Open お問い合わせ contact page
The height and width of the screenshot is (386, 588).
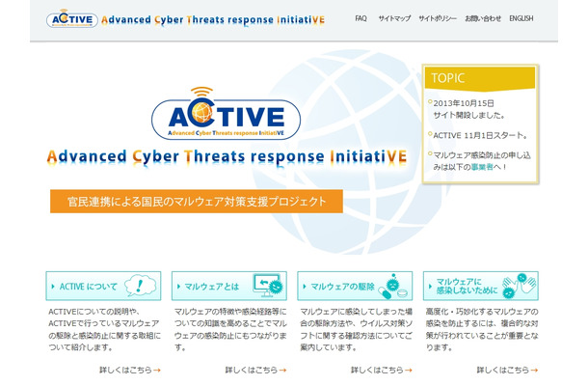[x=483, y=18]
